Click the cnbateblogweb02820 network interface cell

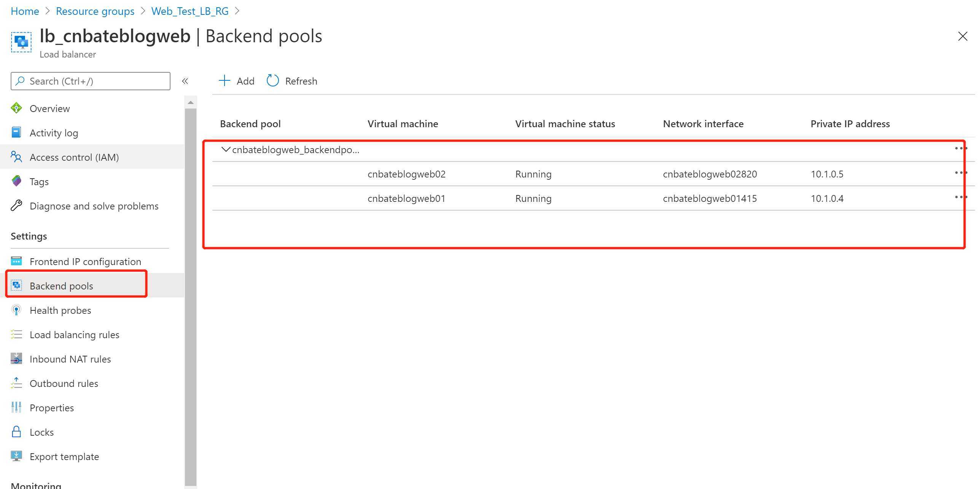[x=710, y=174]
